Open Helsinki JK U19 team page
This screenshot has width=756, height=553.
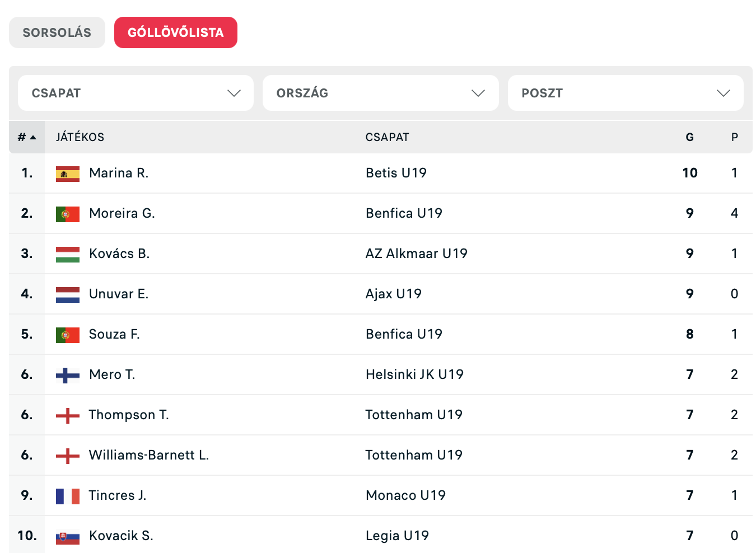tap(414, 374)
